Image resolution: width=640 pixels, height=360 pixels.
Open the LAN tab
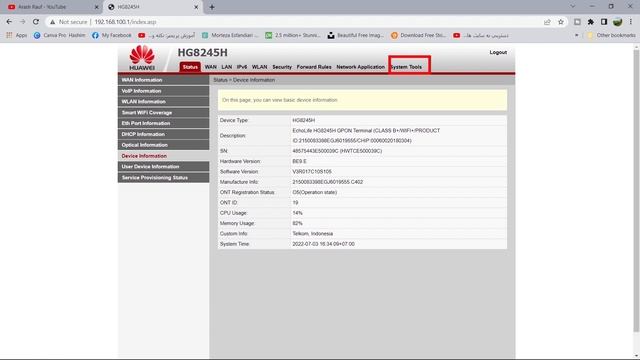pos(227,67)
